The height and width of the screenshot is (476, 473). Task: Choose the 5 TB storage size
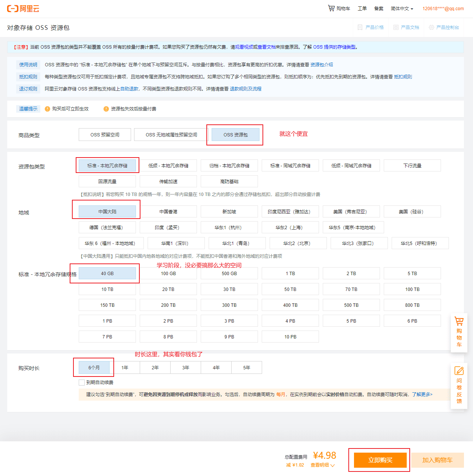(x=412, y=273)
